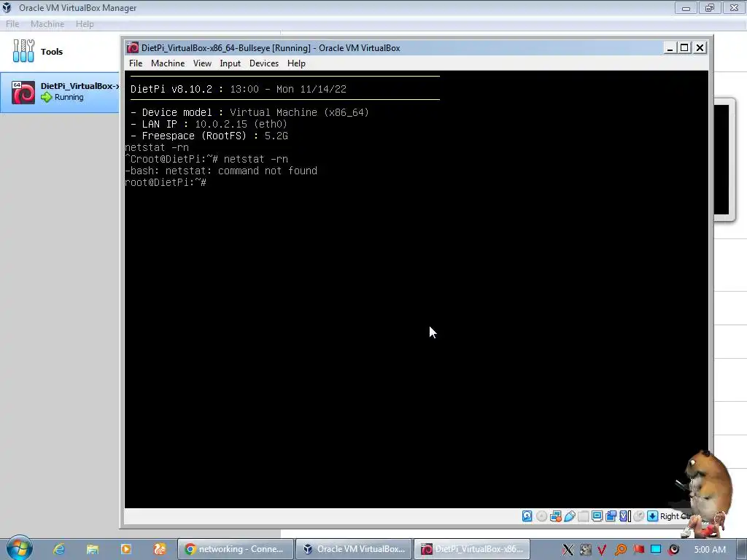Open Help menu in VirtualBox Manager
The width and height of the screenshot is (747, 560).
click(85, 24)
